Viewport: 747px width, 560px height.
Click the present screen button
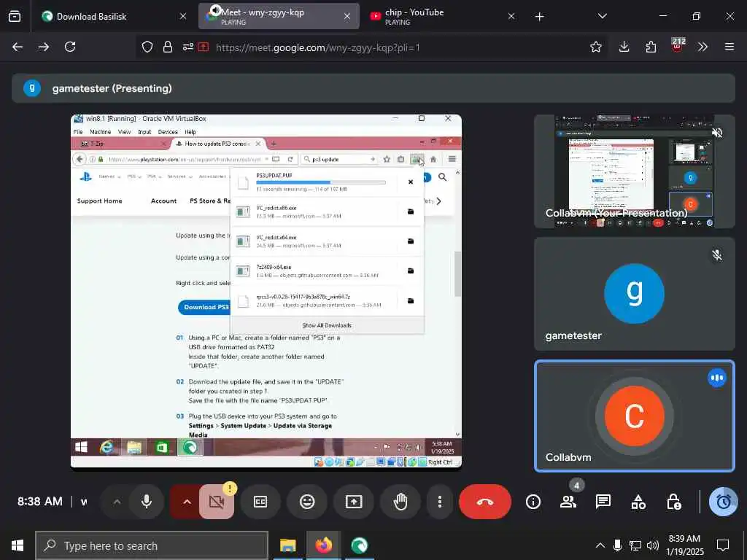point(354,502)
